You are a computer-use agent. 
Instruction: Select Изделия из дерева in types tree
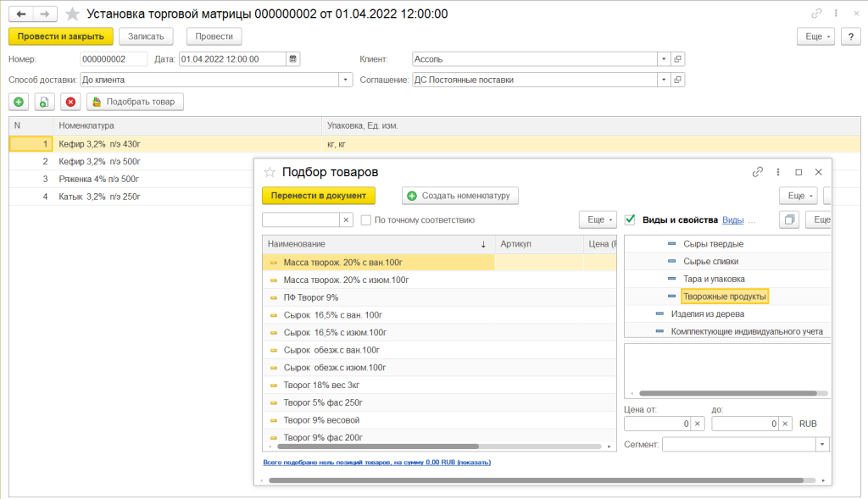708,313
